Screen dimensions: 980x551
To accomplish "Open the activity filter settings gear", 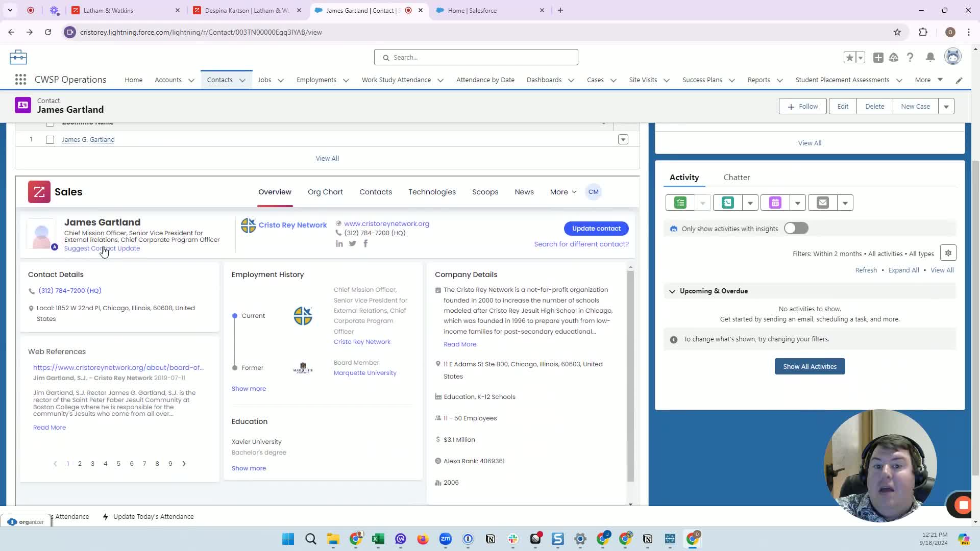I will [x=948, y=253].
